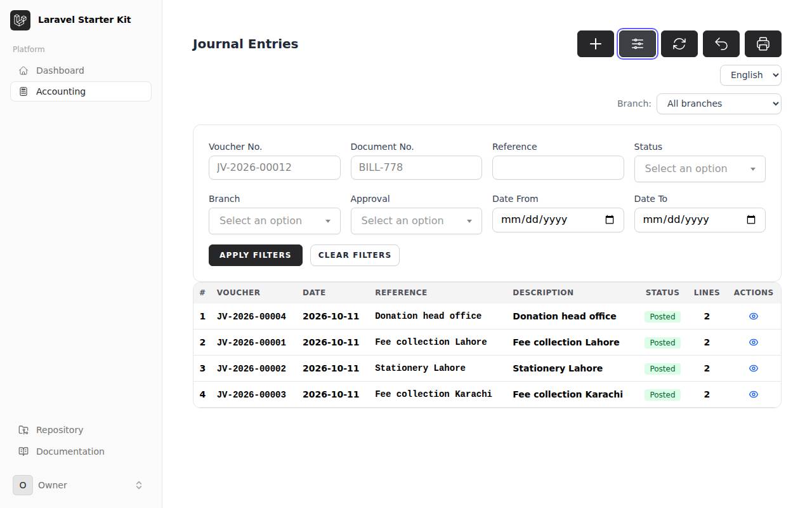Open the Status filter dropdown
812x508 pixels.
pos(700,169)
